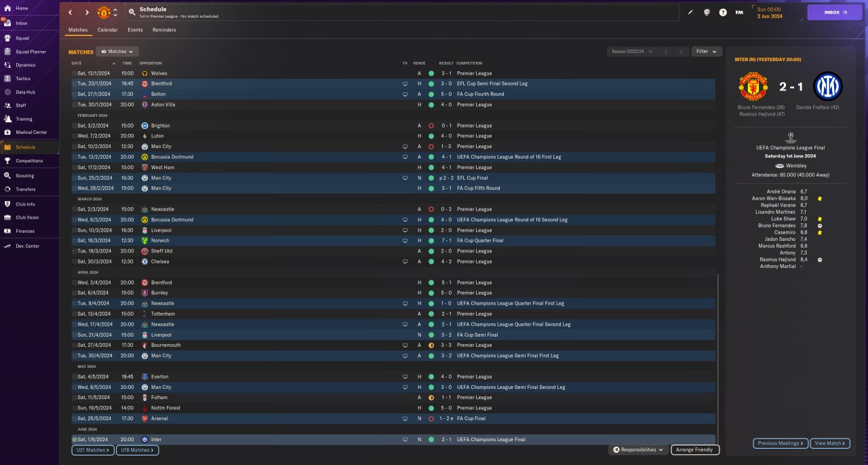The height and width of the screenshot is (465, 868).
Task: Select the round marker for Sat, 13/1/2024 row
Action: pos(75,73)
